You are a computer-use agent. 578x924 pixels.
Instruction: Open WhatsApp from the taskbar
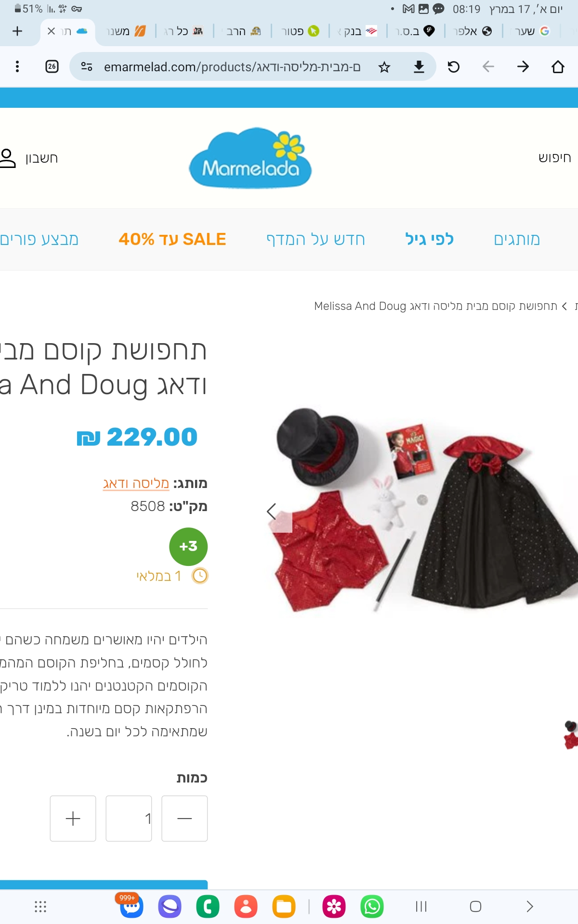372,907
